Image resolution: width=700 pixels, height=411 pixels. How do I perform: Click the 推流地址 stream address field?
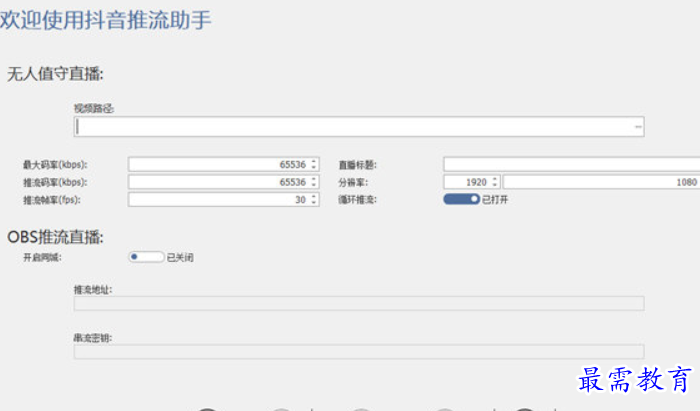359,303
